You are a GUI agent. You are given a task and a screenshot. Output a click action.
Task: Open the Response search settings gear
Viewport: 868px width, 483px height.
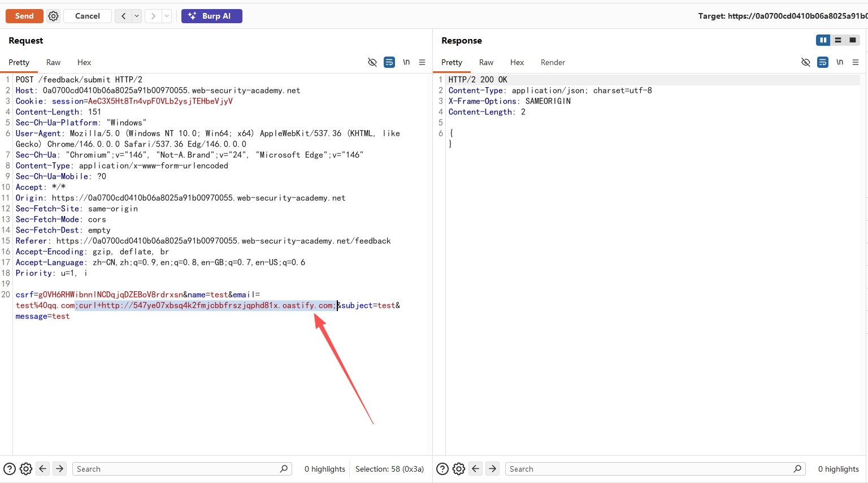pos(459,469)
